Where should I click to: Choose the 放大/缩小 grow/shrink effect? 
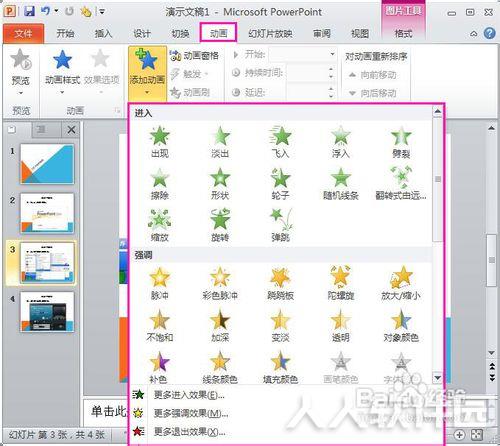pyautogui.click(x=401, y=284)
